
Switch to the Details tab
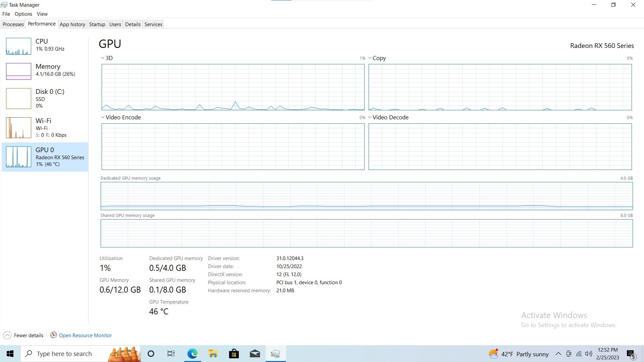(x=133, y=24)
